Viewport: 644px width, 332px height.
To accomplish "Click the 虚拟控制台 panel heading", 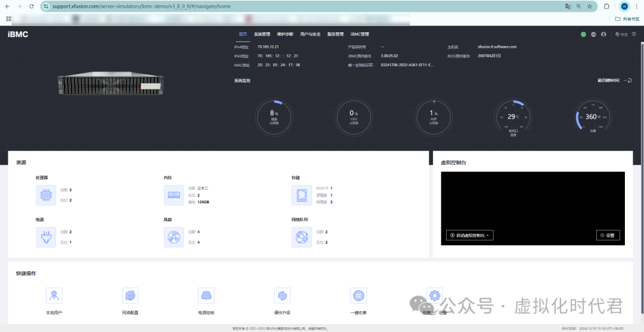I will pos(453,162).
